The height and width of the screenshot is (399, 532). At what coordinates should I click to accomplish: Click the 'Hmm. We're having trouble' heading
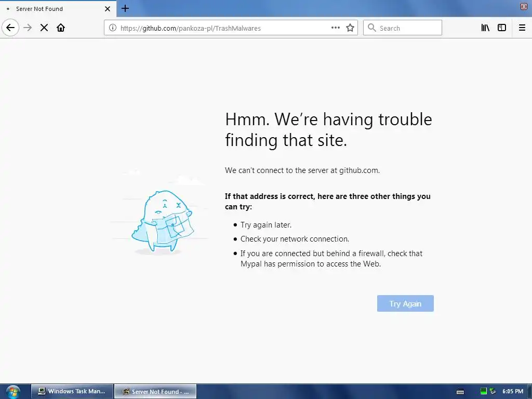tap(328, 129)
